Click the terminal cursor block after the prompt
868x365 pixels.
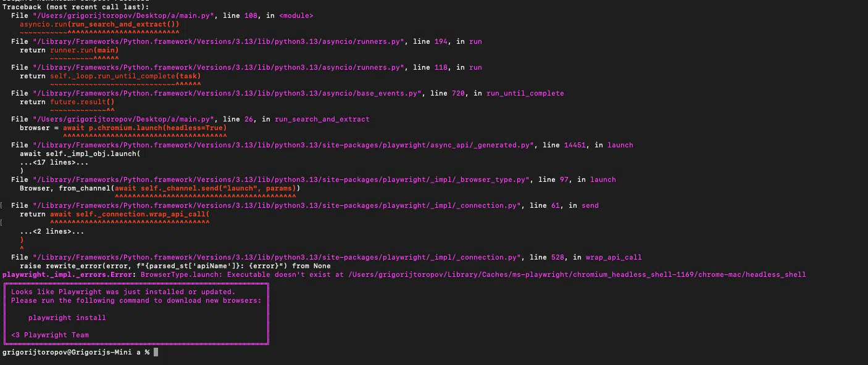pyautogui.click(x=156, y=352)
